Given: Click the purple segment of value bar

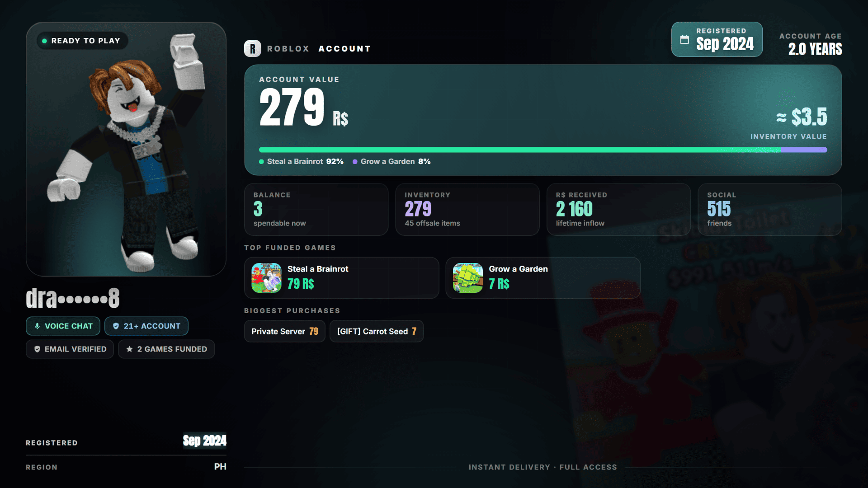Looking at the screenshot, I should [804, 150].
